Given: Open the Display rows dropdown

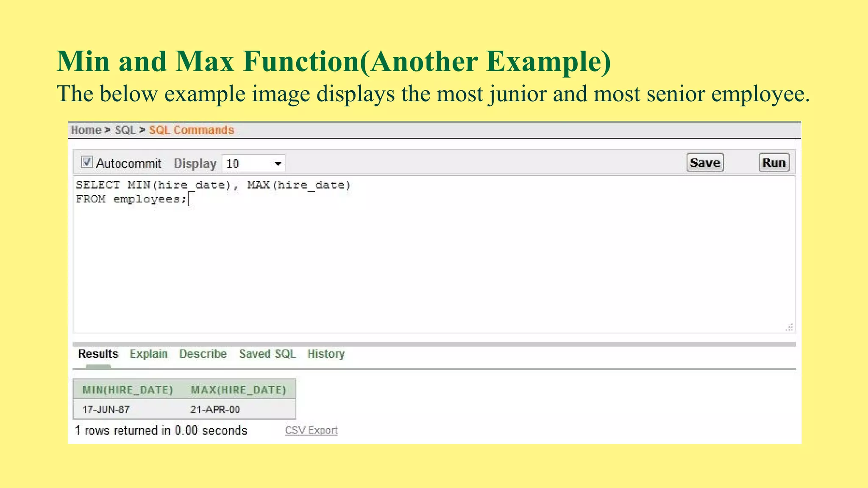Looking at the screenshot, I should tap(253, 164).
